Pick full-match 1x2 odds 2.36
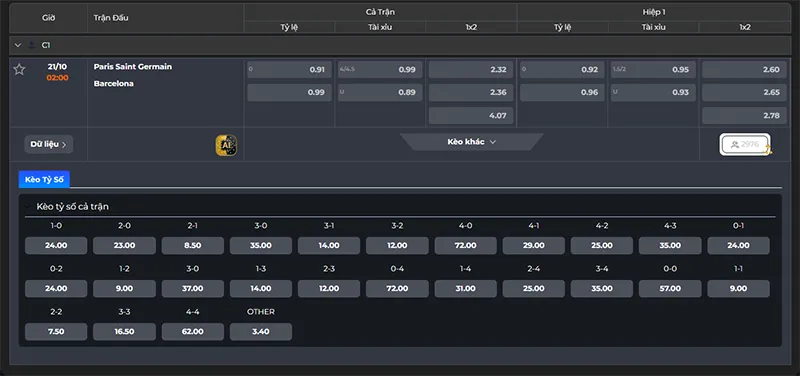The width and height of the screenshot is (800, 376). pos(471,92)
